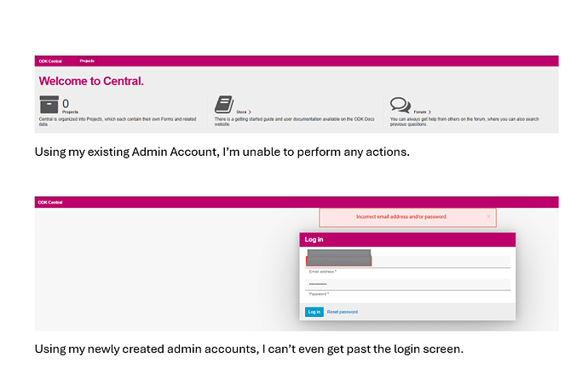The height and width of the screenshot is (380, 588).
Task: Click the 'Using my newly created admin accounts' caption
Action: click(x=249, y=348)
